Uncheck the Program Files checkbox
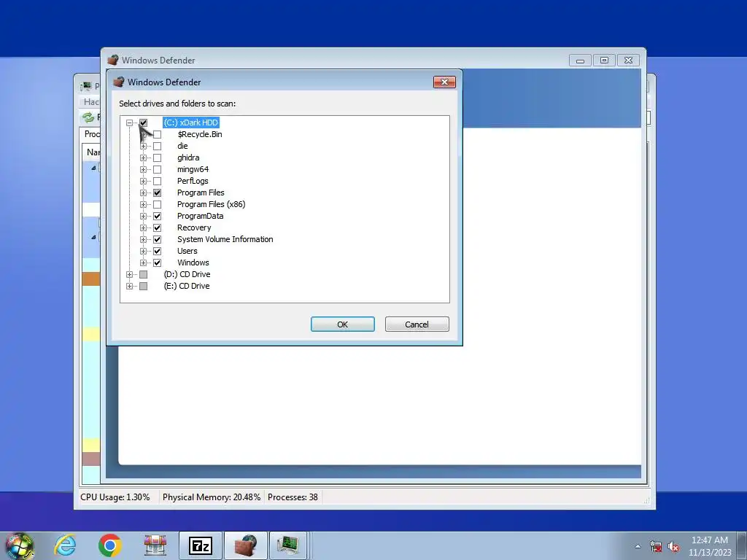Viewport: 747px width, 560px height. (158, 192)
